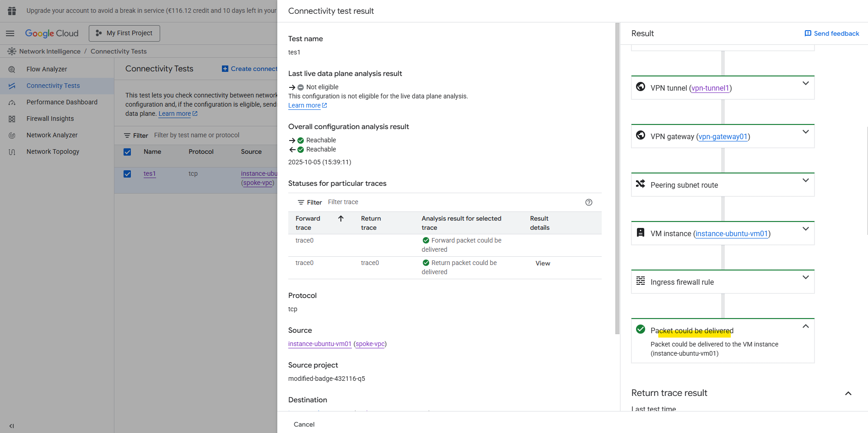868x433 pixels.
Task: Click the Send feedback icon
Action: pos(808,33)
